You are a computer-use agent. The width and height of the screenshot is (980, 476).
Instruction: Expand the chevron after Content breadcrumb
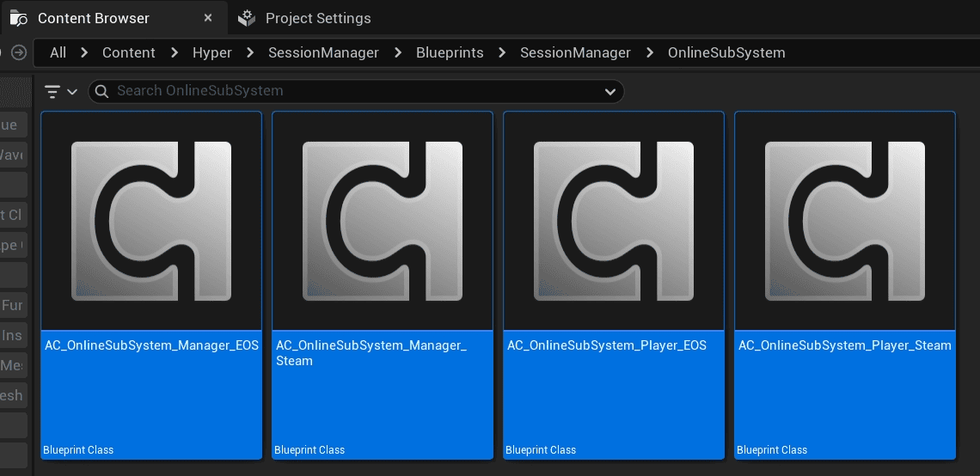point(175,52)
